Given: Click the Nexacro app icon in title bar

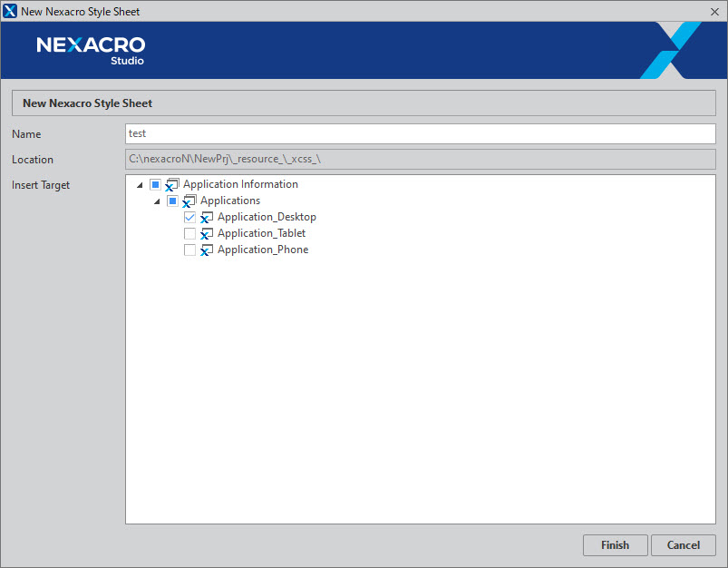Looking at the screenshot, I should pyautogui.click(x=10, y=12).
